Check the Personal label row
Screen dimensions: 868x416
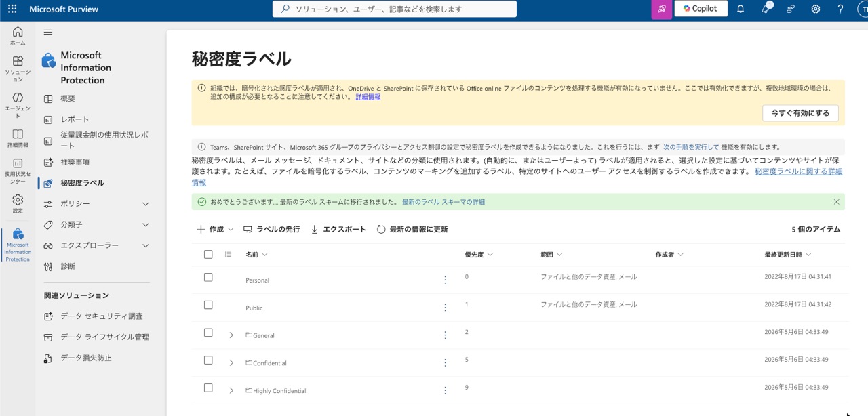pos(208,278)
